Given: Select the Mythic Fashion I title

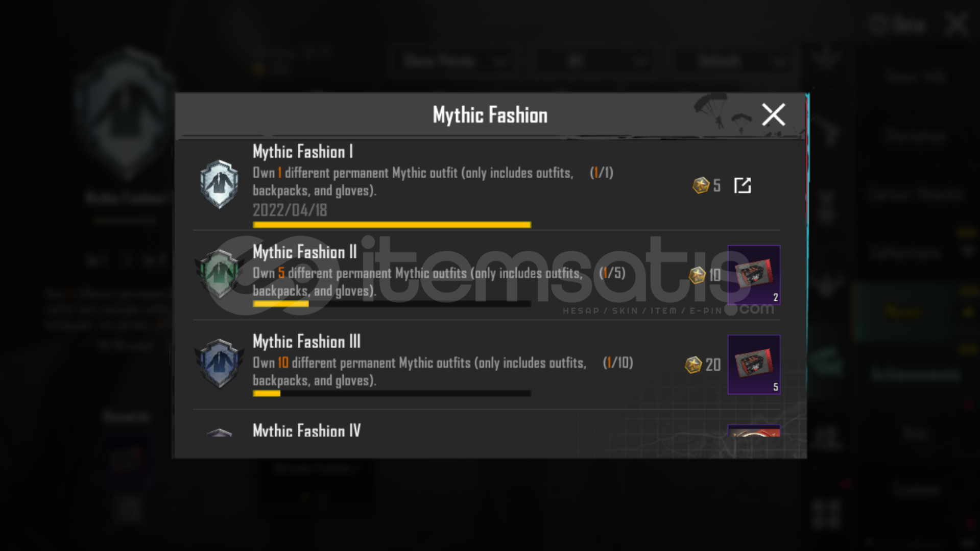Looking at the screenshot, I should (x=303, y=152).
